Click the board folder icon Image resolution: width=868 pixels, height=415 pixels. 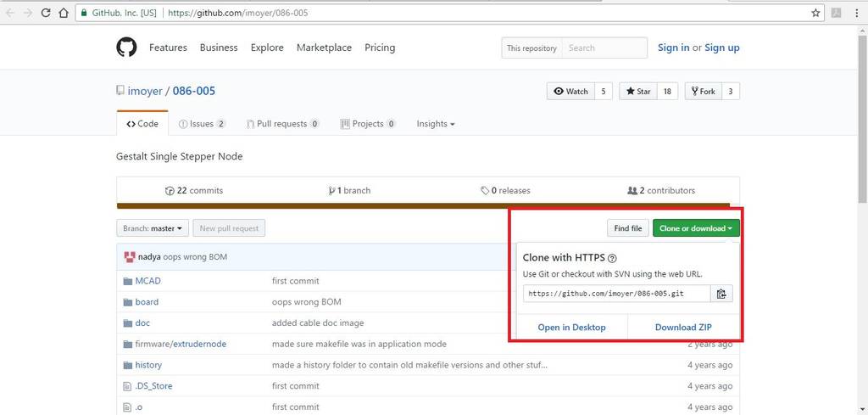[128, 302]
